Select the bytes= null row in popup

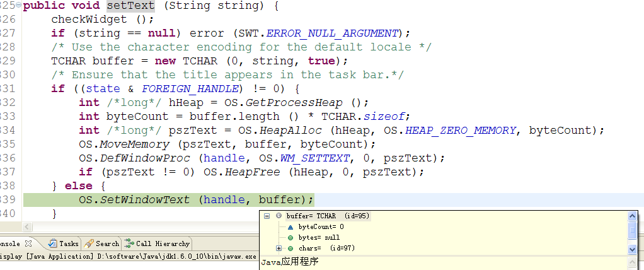[319, 238]
